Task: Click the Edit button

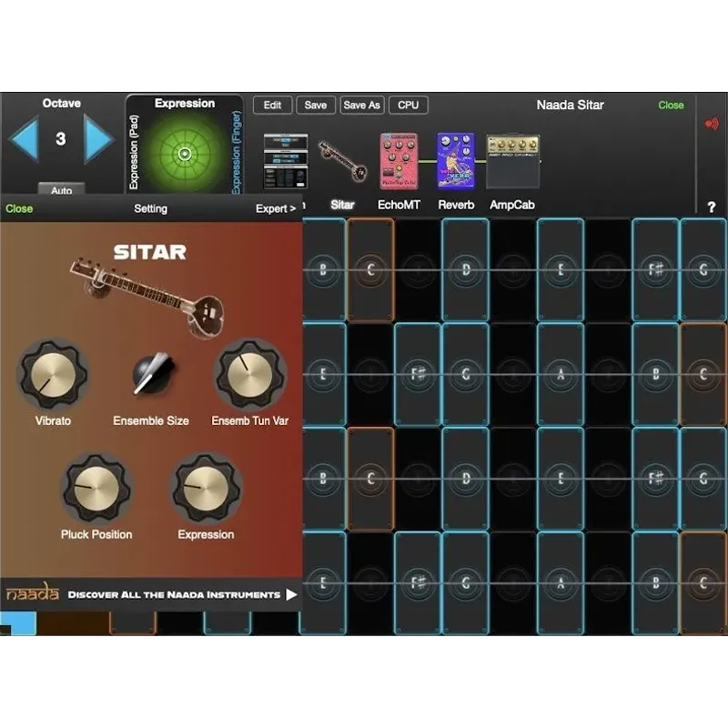Action: pos(272,105)
